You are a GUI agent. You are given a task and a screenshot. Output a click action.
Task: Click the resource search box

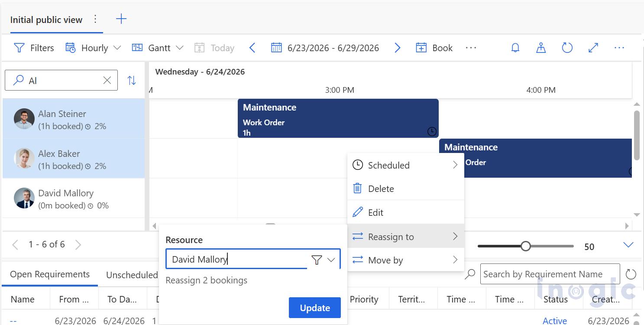[x=61, y=80]
